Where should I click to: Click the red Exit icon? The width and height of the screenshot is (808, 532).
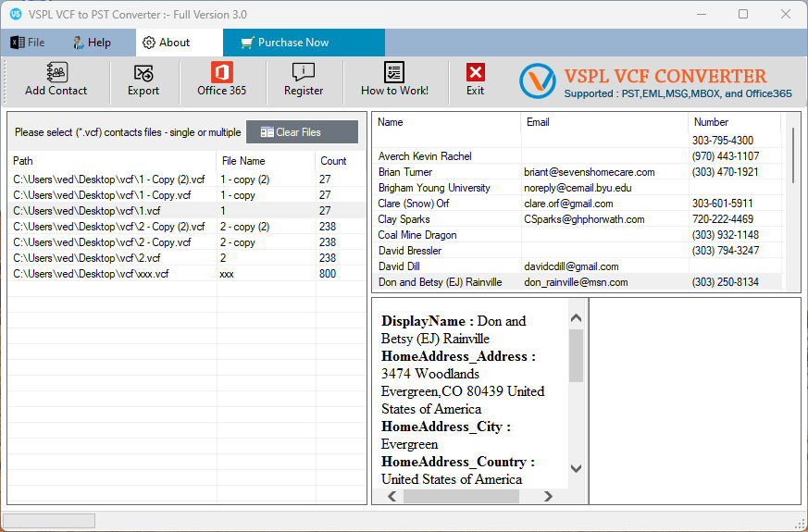475,72
